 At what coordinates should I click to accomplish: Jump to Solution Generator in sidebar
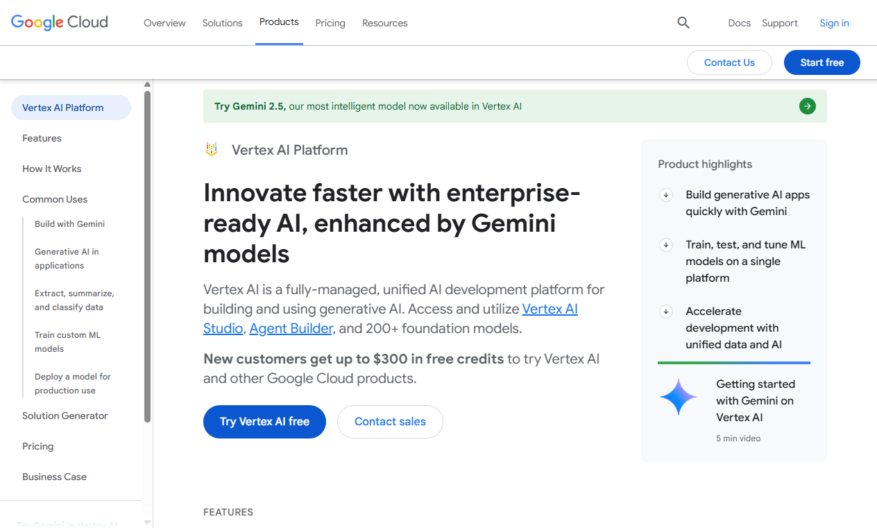click(65, 416)
